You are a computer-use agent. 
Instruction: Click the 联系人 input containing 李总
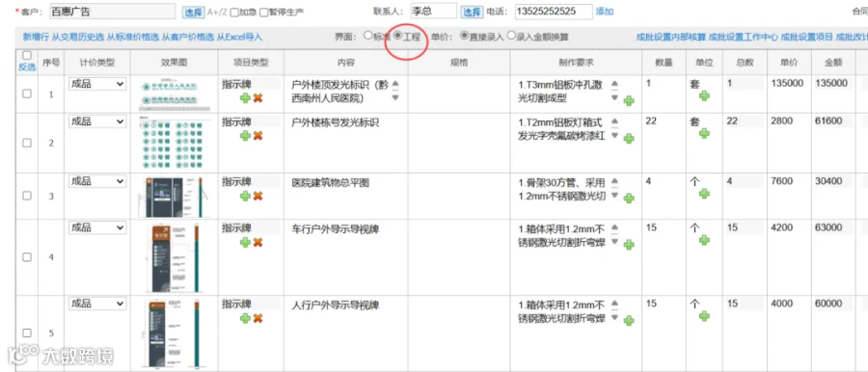433,11
